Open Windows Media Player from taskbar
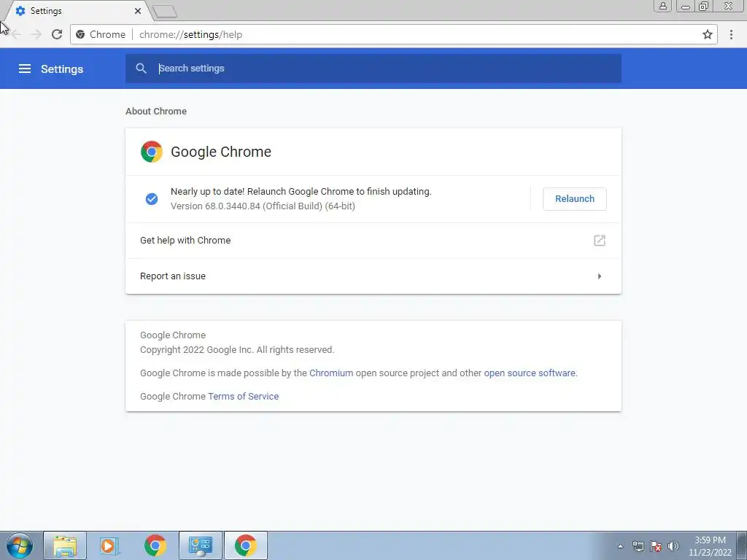747x560 pixels. pyautogui.click(x=109, y=545)
